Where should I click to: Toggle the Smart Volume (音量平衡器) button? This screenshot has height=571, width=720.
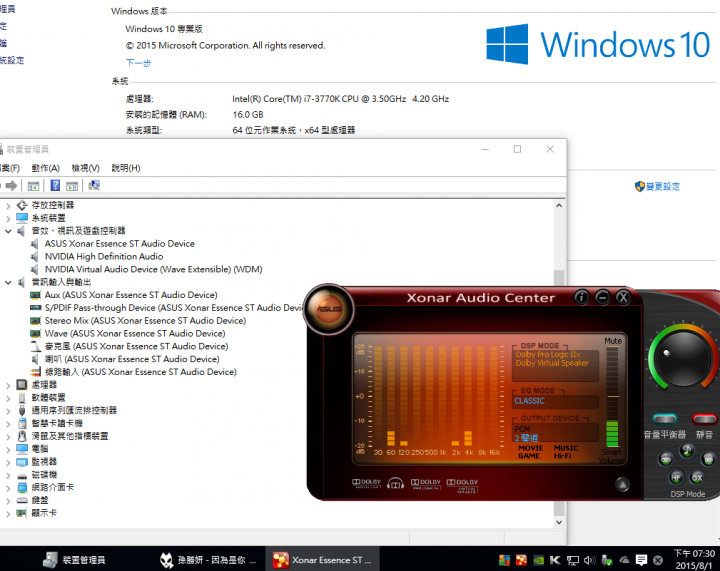point(664,419)
